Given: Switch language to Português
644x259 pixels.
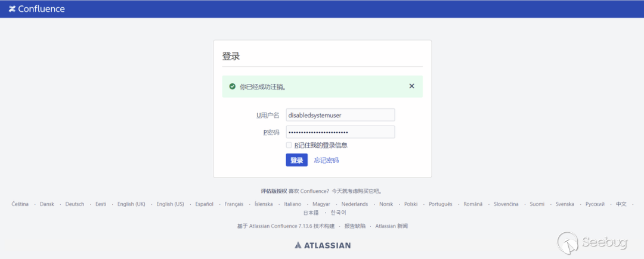Looking at the screenshot, I should click(440, 204).
